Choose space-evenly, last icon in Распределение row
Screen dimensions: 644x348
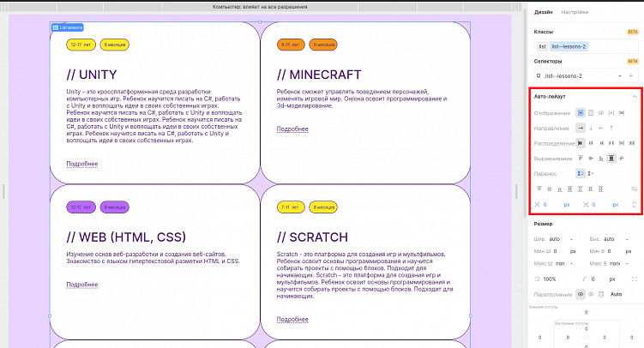(632, 143)
